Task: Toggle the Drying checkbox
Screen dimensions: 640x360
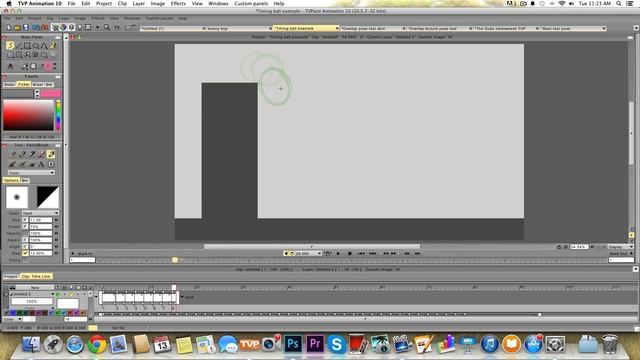Action: point(25,260)
